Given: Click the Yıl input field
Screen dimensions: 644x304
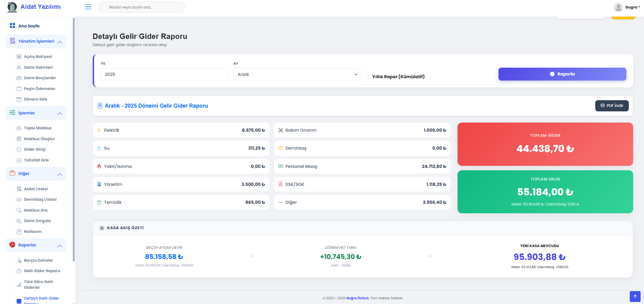Looking at the screenshot, I should tap(164, 74).
